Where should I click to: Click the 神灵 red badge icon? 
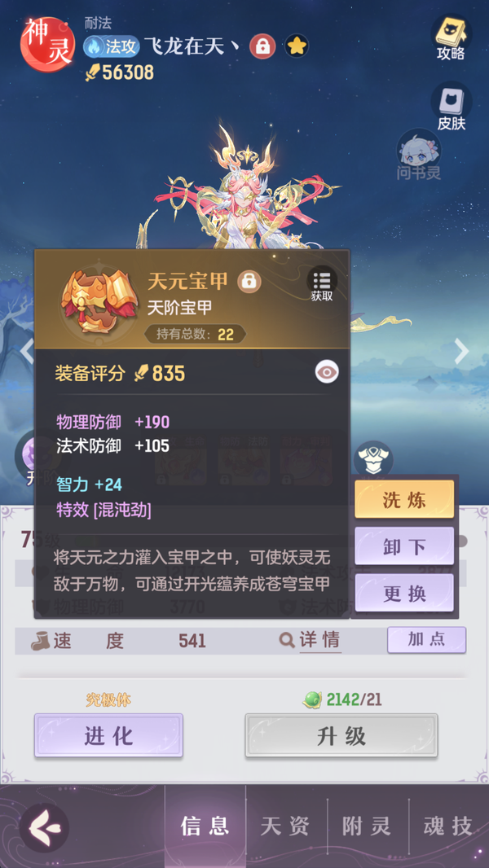coord(47,45)
